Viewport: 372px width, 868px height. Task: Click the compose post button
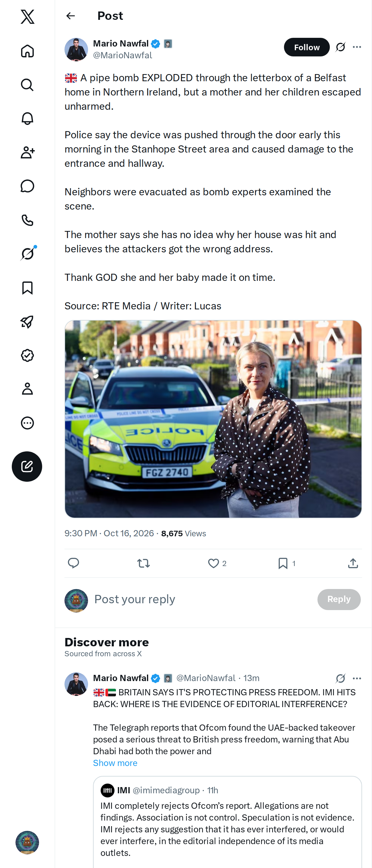(27, 466)
